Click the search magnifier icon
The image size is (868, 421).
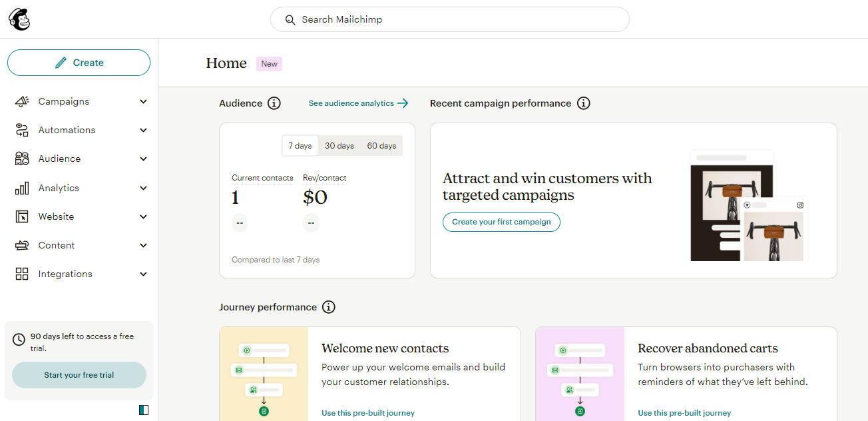pos(290,20)
